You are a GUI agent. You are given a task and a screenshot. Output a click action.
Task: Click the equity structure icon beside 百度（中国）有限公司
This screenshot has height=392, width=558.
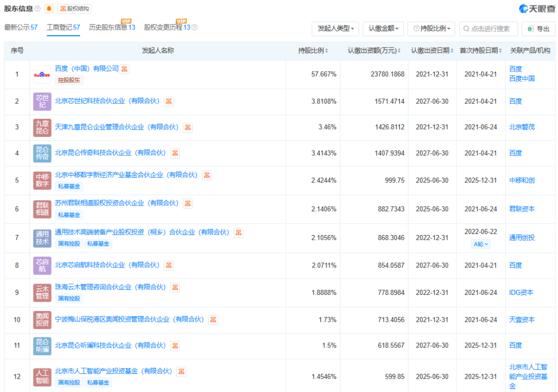(x=124, y=69)
